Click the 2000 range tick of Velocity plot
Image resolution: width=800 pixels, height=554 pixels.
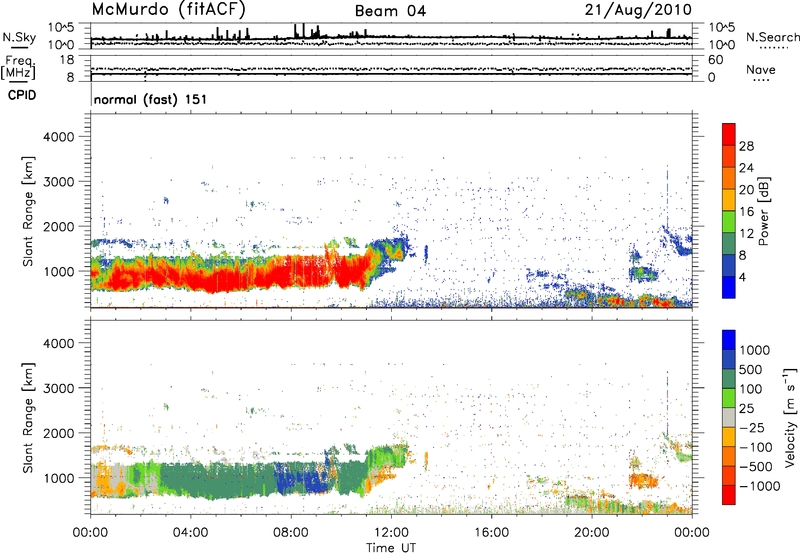[x=59, y=433]
